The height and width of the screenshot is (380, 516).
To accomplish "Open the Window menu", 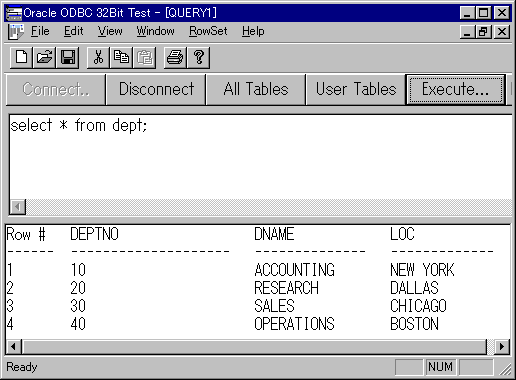I will click(x=155, y=31).
